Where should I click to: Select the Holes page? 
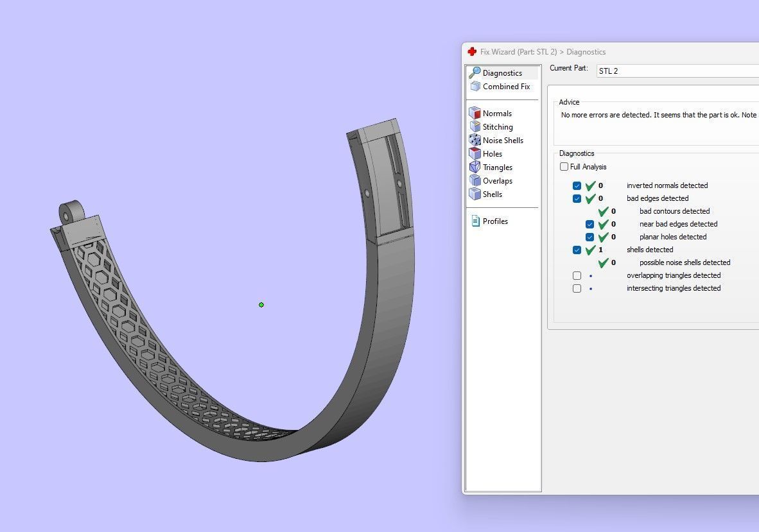point(493,154)
